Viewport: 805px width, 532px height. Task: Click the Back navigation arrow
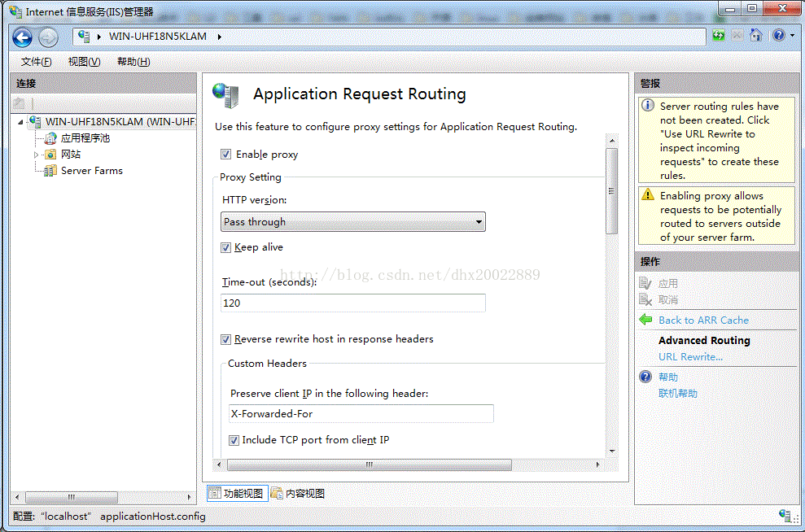coord(22,37)
